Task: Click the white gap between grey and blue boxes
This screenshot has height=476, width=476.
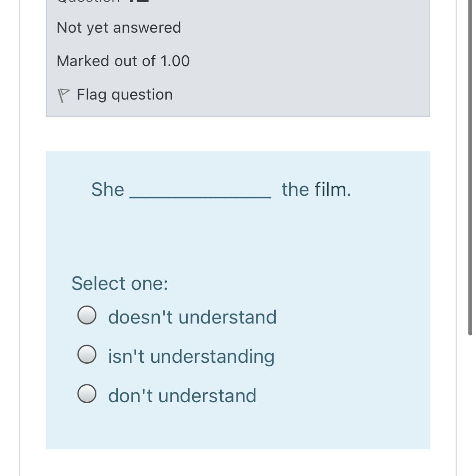Action: tap(238, 134)
